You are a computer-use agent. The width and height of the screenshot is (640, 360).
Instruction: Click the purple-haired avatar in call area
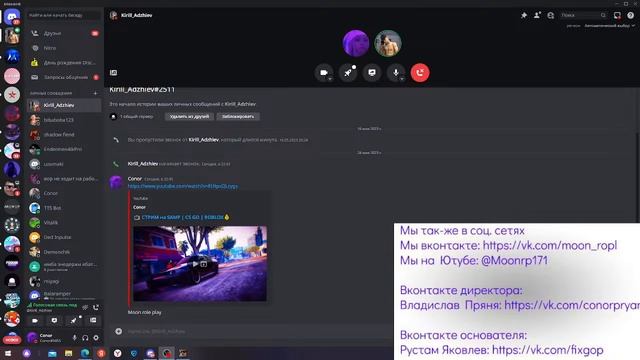356,43
